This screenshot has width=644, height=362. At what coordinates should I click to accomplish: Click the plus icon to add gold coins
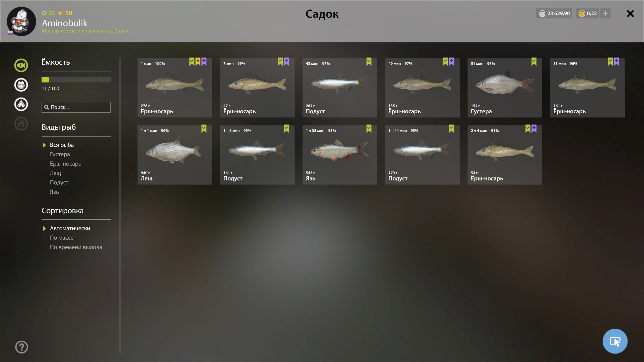pos(605,13)
